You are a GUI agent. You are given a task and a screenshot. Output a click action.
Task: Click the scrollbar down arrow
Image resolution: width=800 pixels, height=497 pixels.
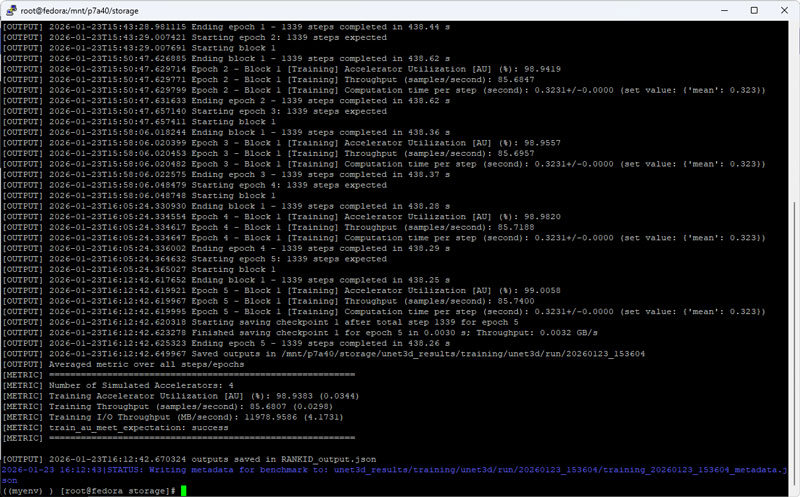[793, 490]
